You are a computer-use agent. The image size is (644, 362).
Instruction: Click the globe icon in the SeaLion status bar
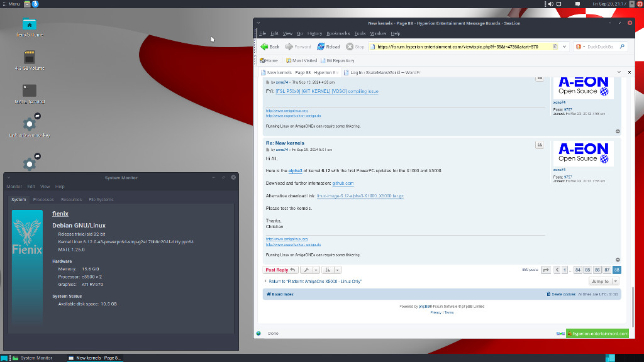(x=258, y=333)
